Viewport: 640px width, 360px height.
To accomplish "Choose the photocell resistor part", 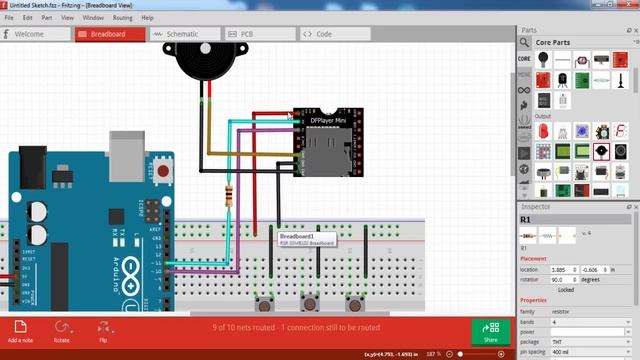I will coord(582,60).
